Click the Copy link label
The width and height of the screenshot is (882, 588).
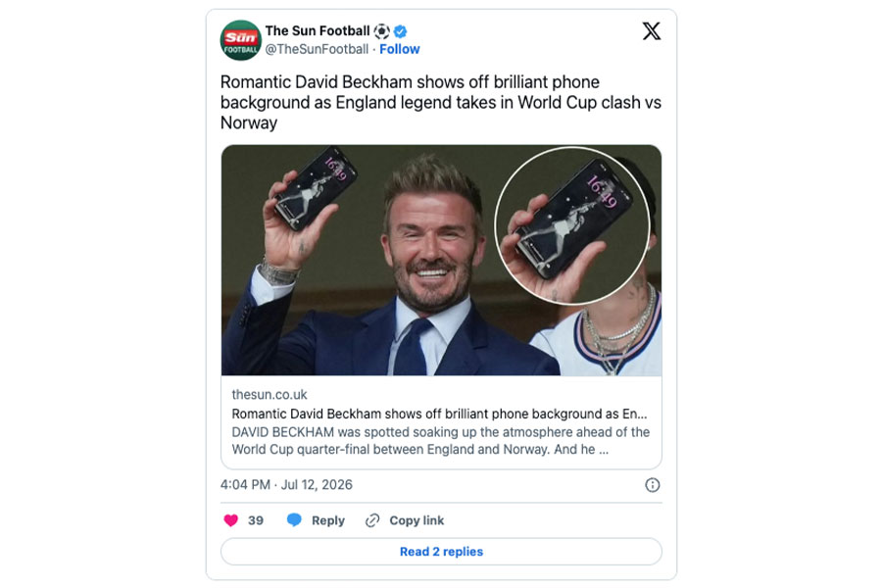click(416, 520)
